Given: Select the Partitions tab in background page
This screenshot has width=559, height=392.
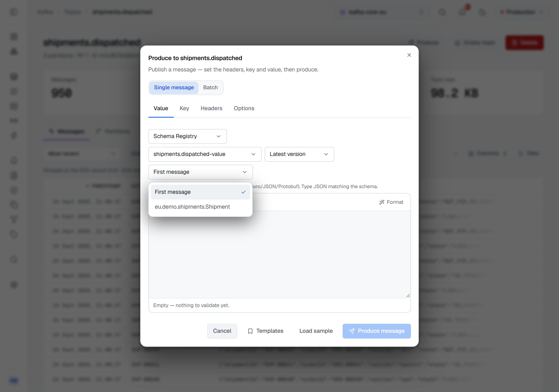Looking at the screenshot, I should coord(113,132).
